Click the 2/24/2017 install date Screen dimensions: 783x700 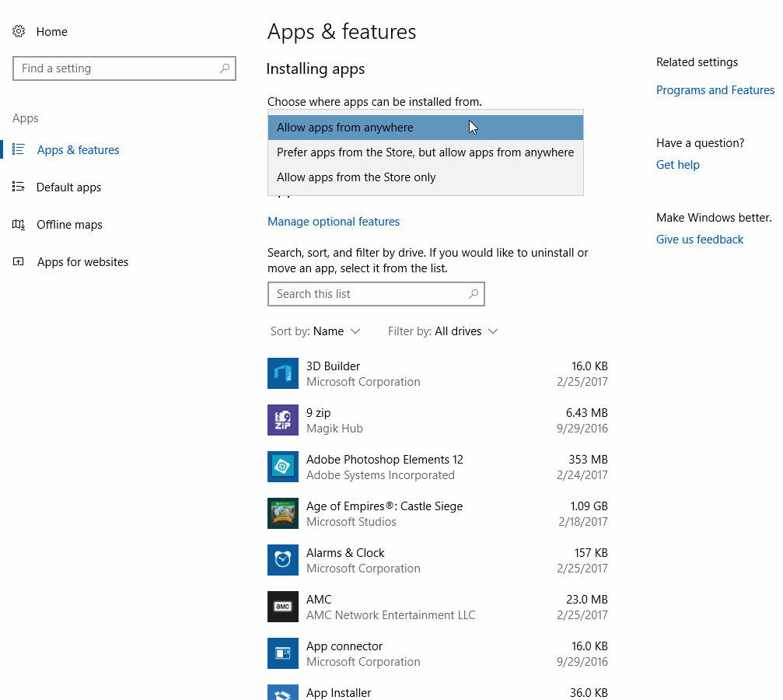pos(582,474)
